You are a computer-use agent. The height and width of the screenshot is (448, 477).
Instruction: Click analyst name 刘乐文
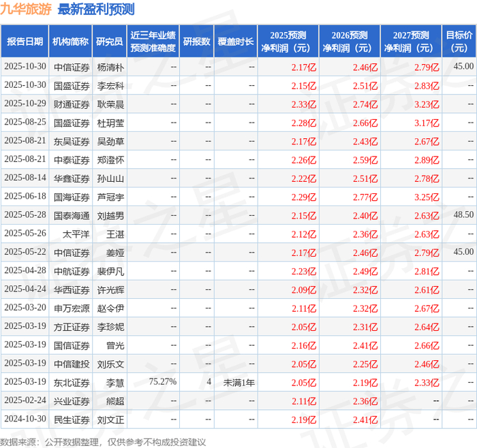(x=110, y=364)
